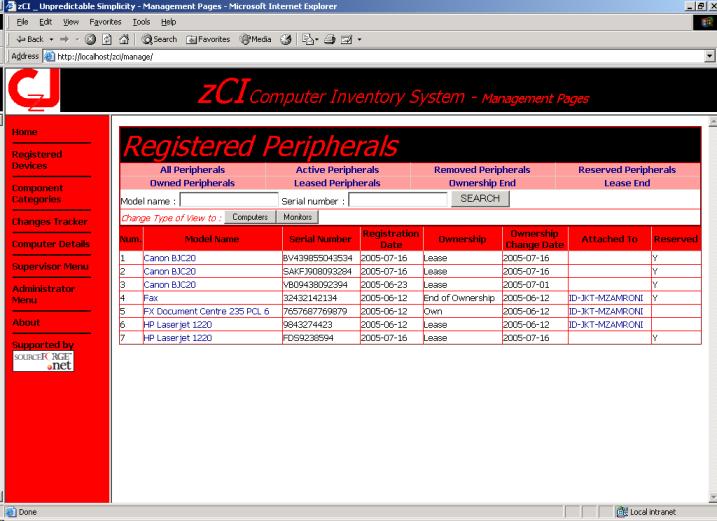
Task: Click serial number 7657687769879 cell
Action: (x=321, y=311)
